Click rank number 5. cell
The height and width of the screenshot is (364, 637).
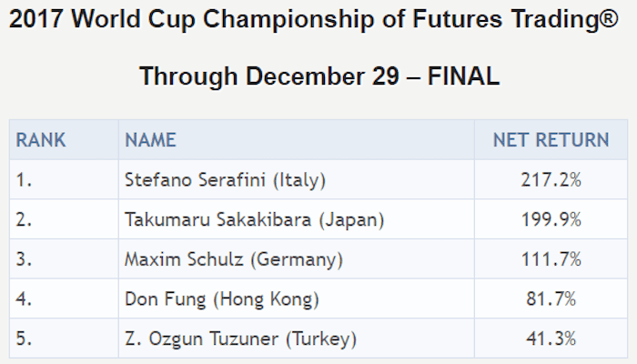click(x=64, y=339)
